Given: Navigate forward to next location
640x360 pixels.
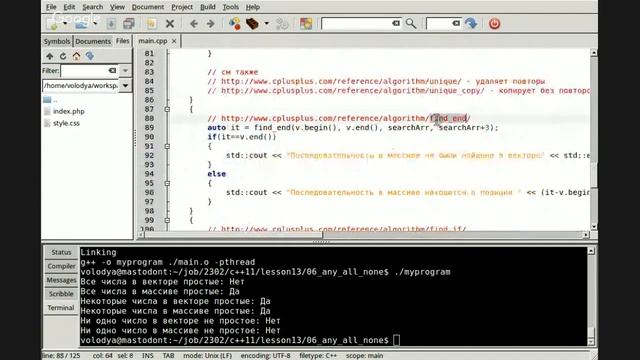Looking at the screenshot, I should (x=211, y=24).
